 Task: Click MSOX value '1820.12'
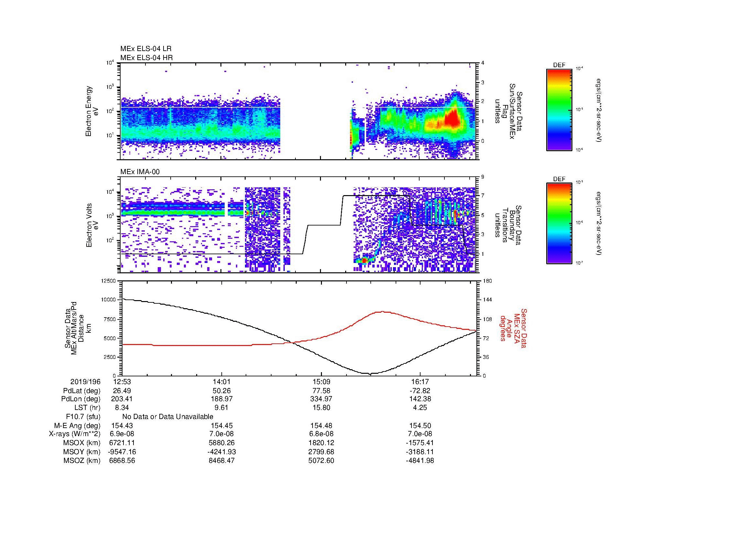pyautogui.click(x=321, y=443)
